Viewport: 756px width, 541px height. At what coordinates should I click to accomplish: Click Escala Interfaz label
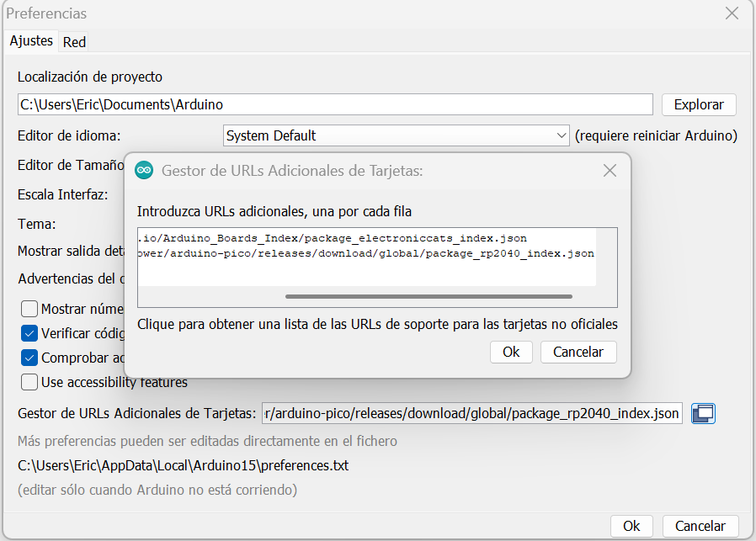click(62, 194)
